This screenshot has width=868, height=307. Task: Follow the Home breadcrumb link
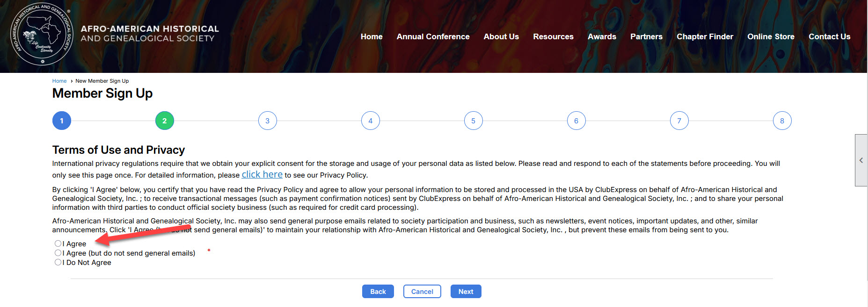(x=59, y=81)
